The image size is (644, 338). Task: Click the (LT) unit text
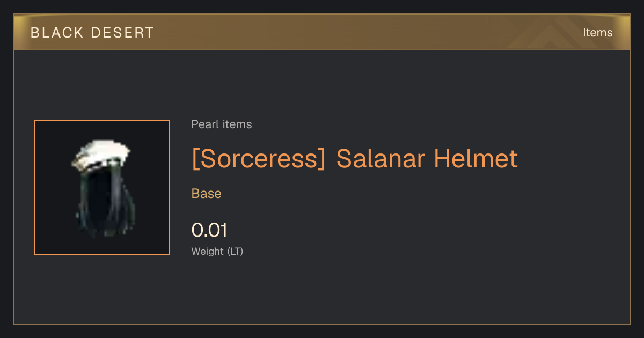(x=235, y=251)
